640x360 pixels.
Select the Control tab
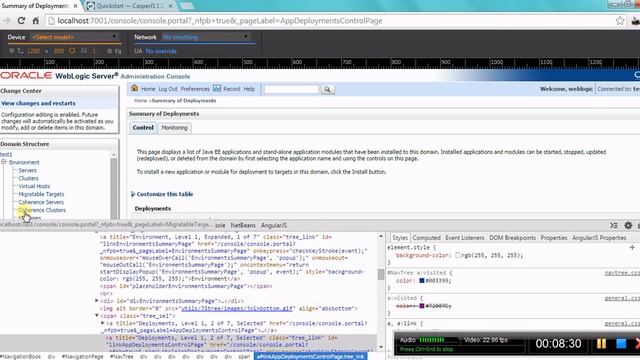click(x=143, y=128)
